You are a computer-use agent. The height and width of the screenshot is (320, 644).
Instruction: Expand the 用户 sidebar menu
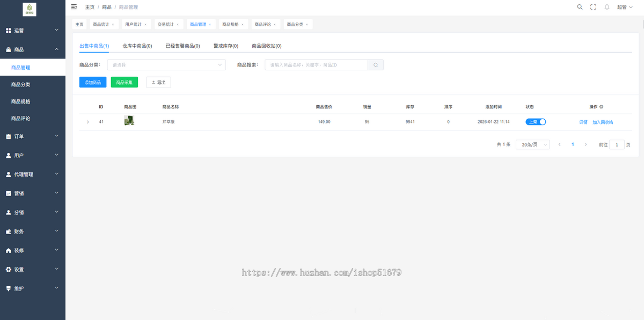tap(33, 155)
